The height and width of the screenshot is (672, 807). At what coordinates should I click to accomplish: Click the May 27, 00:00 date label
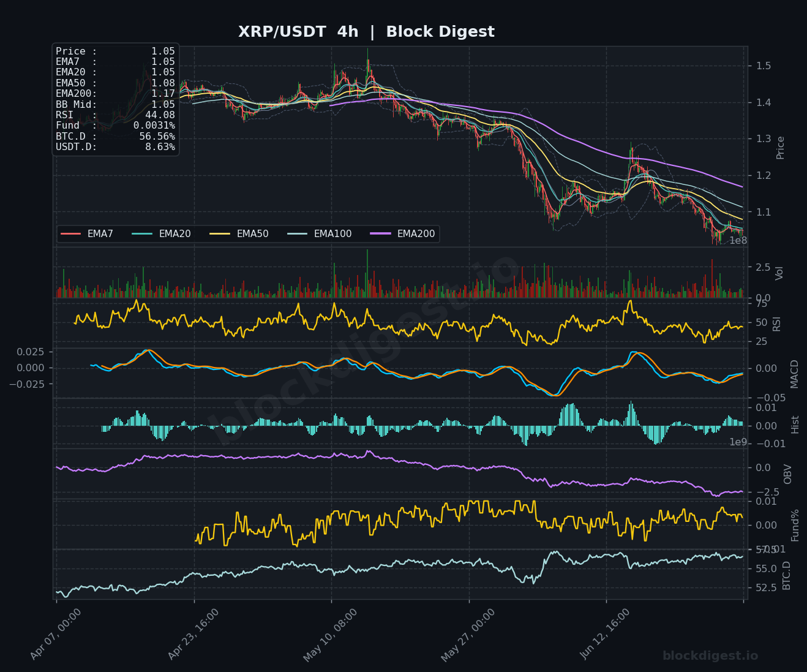(x=468, y=635)
